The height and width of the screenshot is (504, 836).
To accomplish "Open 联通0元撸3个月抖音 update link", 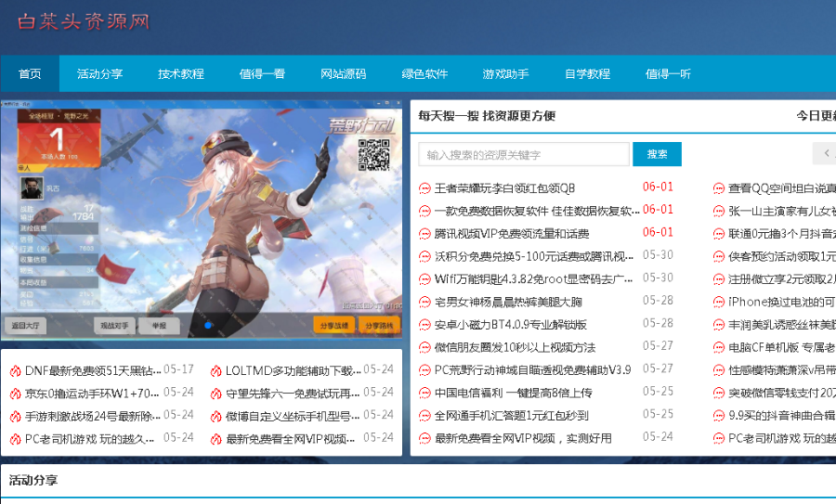I will pyautogui.click(x=782, y=234).
